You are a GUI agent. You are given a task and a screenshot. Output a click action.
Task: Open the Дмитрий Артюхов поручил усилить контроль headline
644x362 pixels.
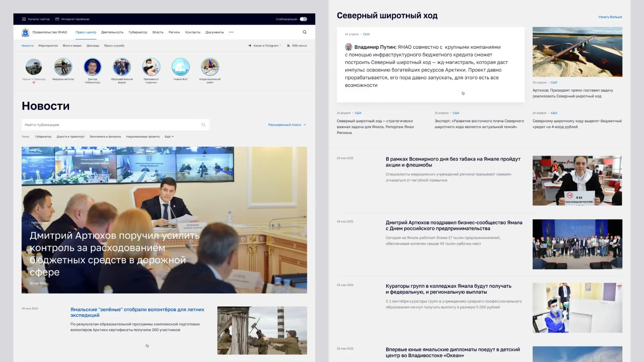(x=115, y=254)
